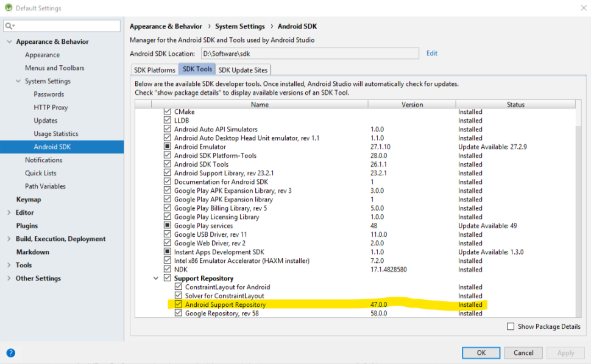
Task: Click 'Update Available: 1.3.0' status
Action: tap(490, 252)
